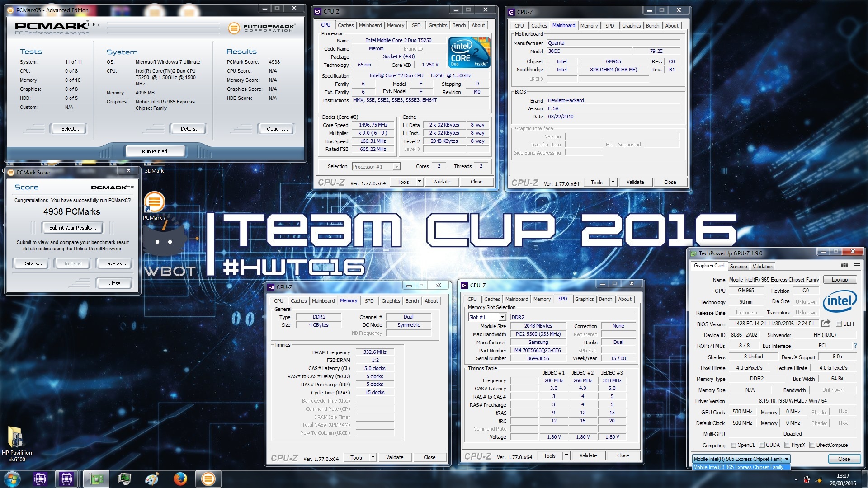Click the Intel Core 2 Duo logo in CPU-Z
Image resolution: width=868 pixels, height=488 pixels.
(469, 52)
